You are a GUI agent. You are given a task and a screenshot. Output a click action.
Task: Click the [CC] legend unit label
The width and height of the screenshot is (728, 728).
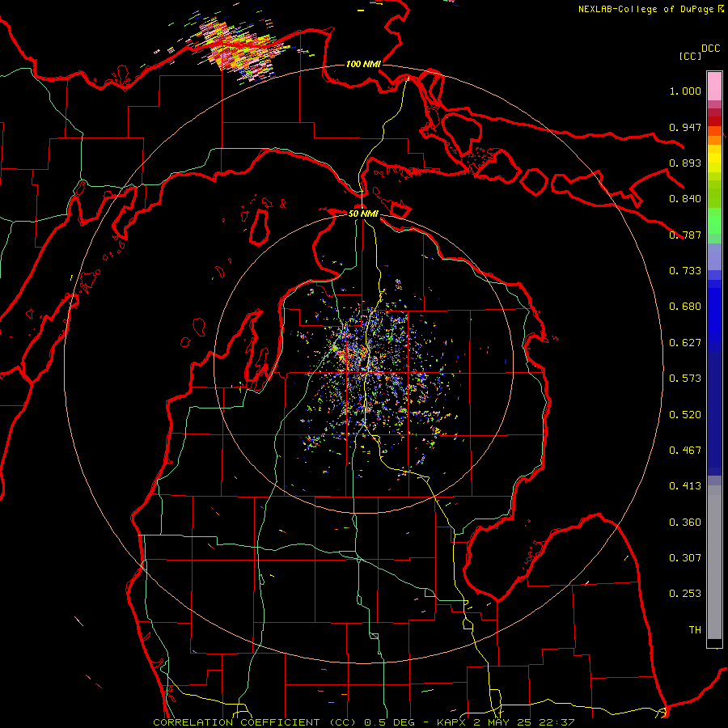tap(690, 56)
